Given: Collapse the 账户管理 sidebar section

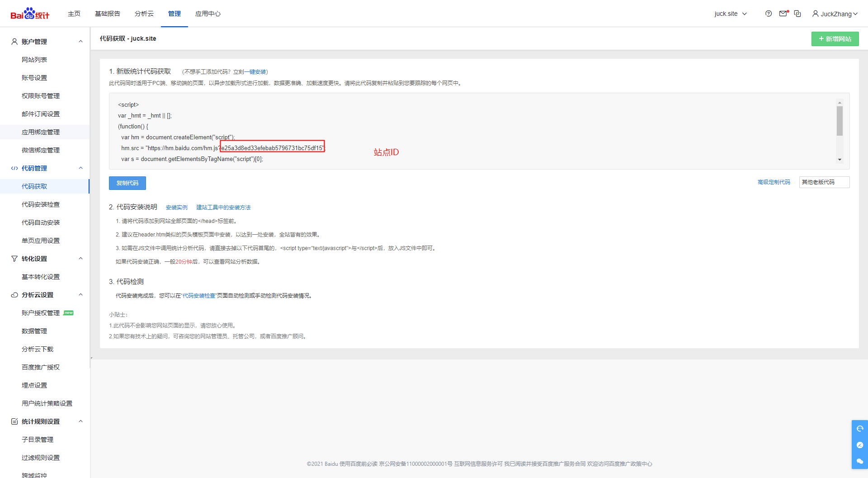Looking at the screenshot, I should coord(80,42).
